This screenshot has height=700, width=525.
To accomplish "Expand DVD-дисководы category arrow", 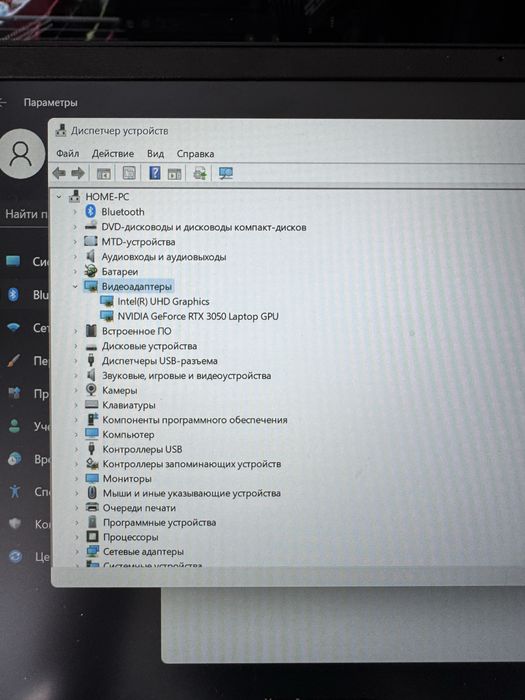I will coord(75,227).
